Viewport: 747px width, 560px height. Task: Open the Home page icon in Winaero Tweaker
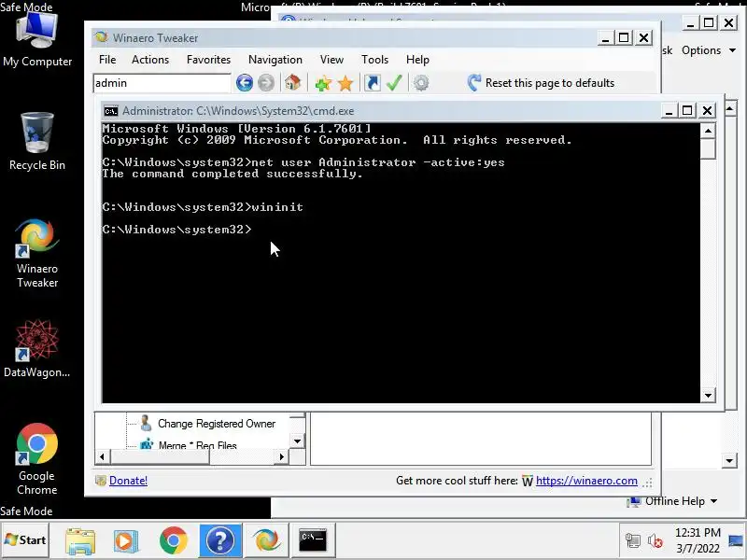(x=292, y=83)
